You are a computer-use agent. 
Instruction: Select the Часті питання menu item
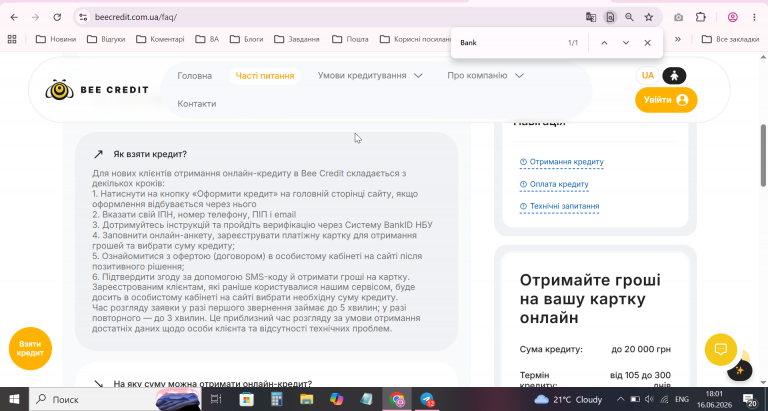pyautogui.click(x=264, y=75)
